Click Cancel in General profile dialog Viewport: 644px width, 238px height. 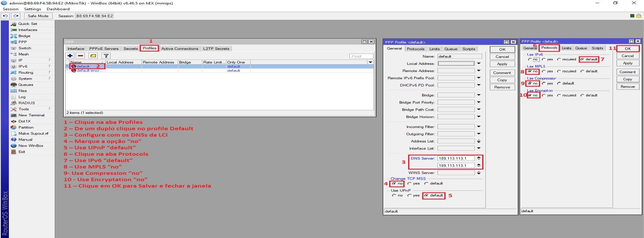point(502,57)
